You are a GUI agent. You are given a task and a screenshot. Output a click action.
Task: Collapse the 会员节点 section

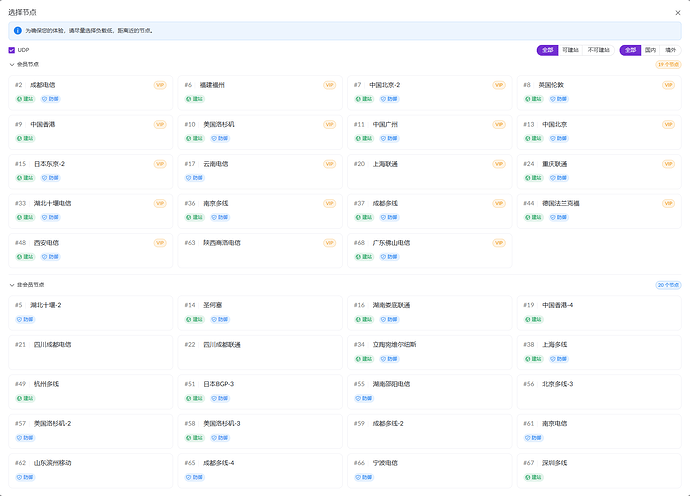[x=12, y=65]
